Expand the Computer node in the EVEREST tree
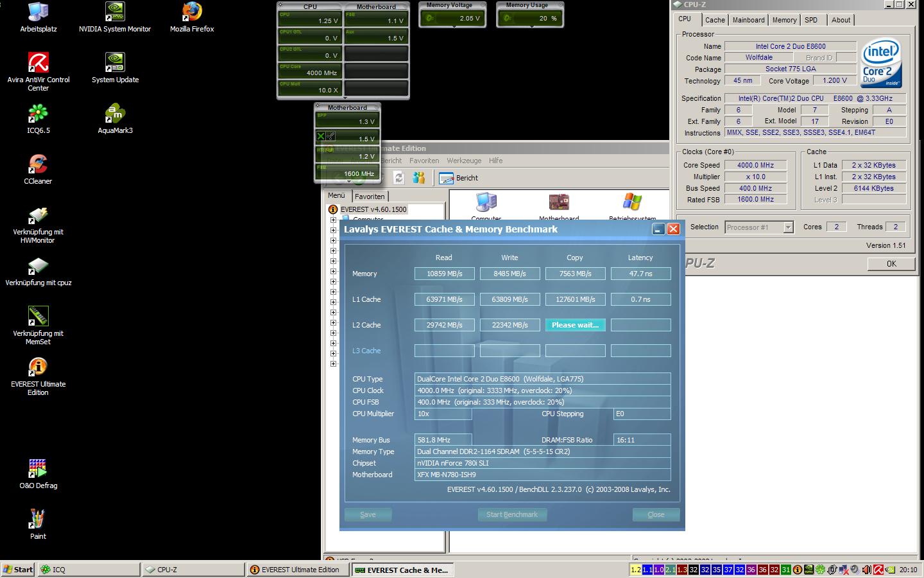Image resolution: width=924 pixels, height=578 pixels. [x=333, y=220]
